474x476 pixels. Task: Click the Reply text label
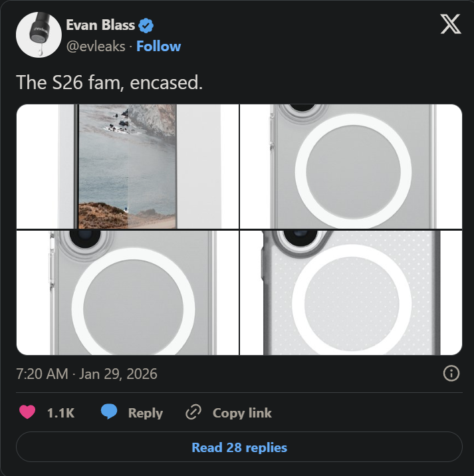click(145, 413)
